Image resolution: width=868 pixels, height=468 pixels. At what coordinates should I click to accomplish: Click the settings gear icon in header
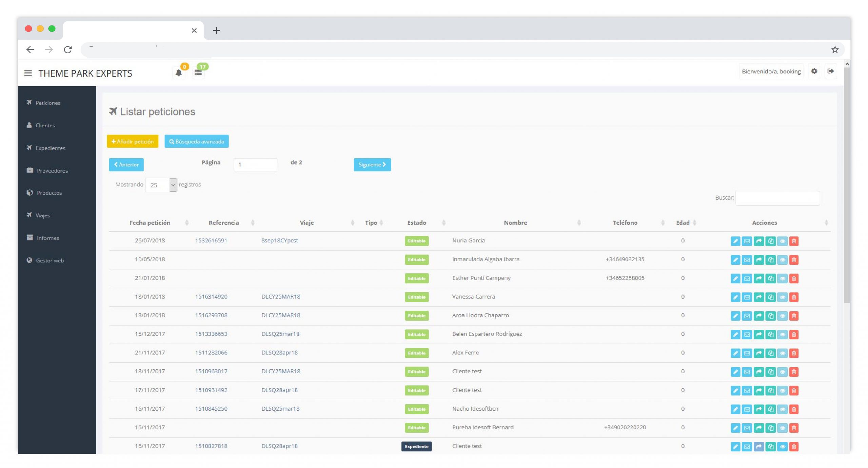tap(814, 71)
